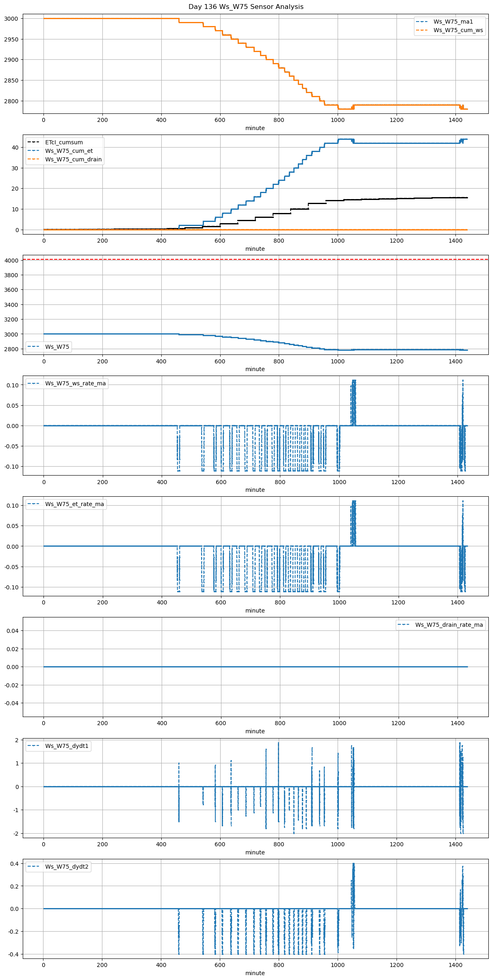
Task: Click the black line sample beside ETcI_cumsum
Action: (33, 142)
